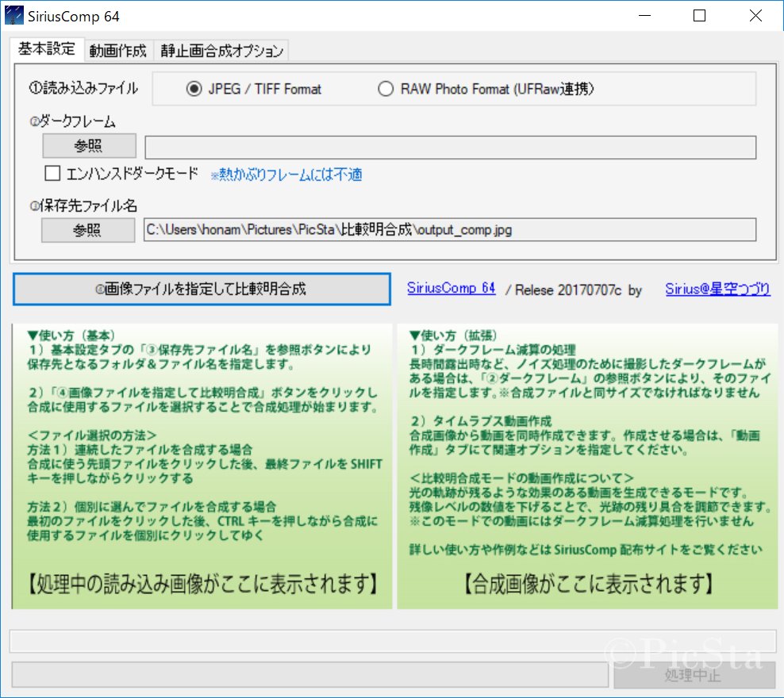
Task: Click the right 合成画像 preview panel
Action: tap(587, 466)
